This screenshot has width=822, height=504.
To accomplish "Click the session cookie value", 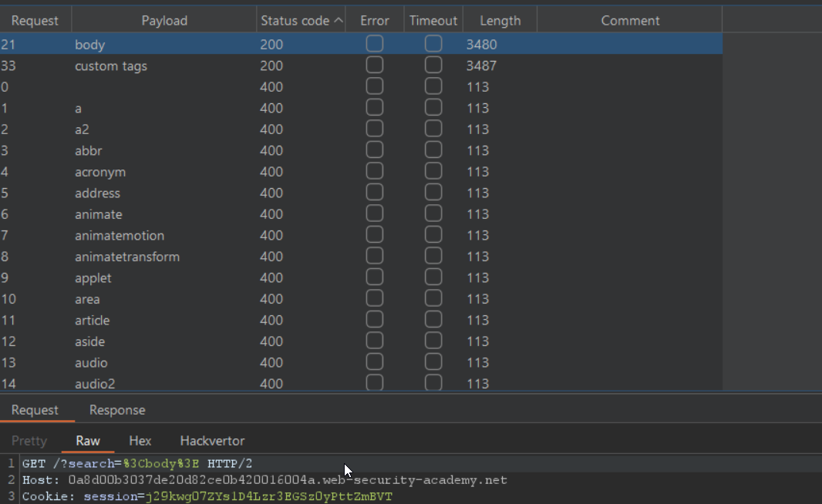I will tap(268, 497).
